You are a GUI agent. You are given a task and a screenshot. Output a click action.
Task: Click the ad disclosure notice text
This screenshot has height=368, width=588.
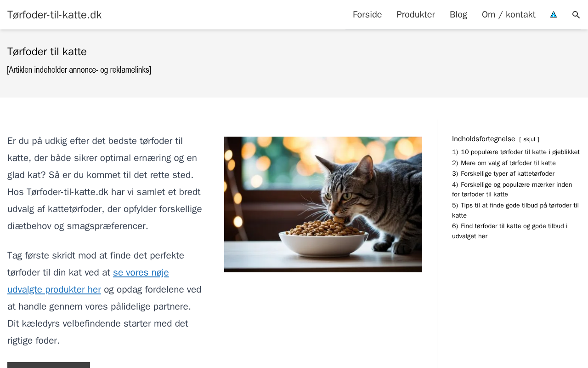[x=79, y=70]
